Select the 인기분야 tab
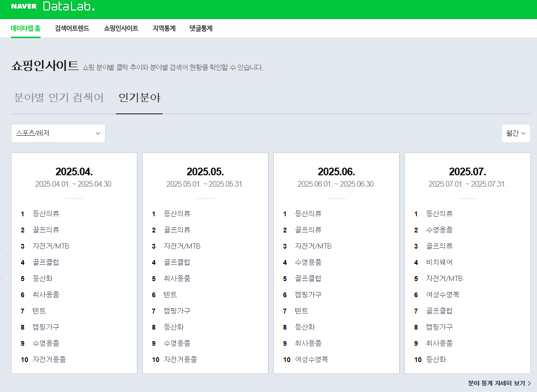 (x=139, y=98)
